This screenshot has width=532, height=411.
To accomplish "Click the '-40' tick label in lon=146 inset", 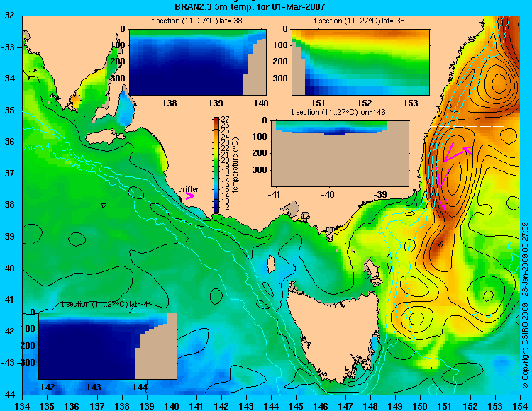I will [x=328, y=195].
